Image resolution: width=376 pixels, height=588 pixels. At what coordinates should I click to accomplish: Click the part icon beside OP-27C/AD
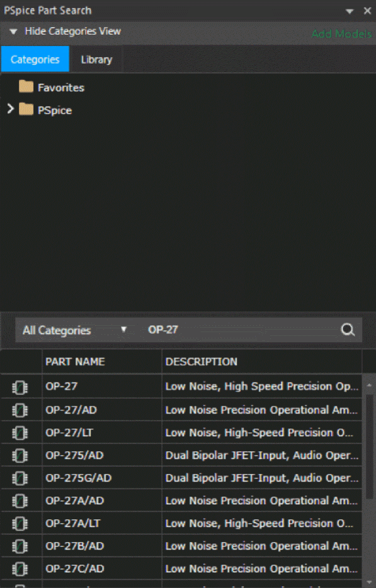click(20, 569)
